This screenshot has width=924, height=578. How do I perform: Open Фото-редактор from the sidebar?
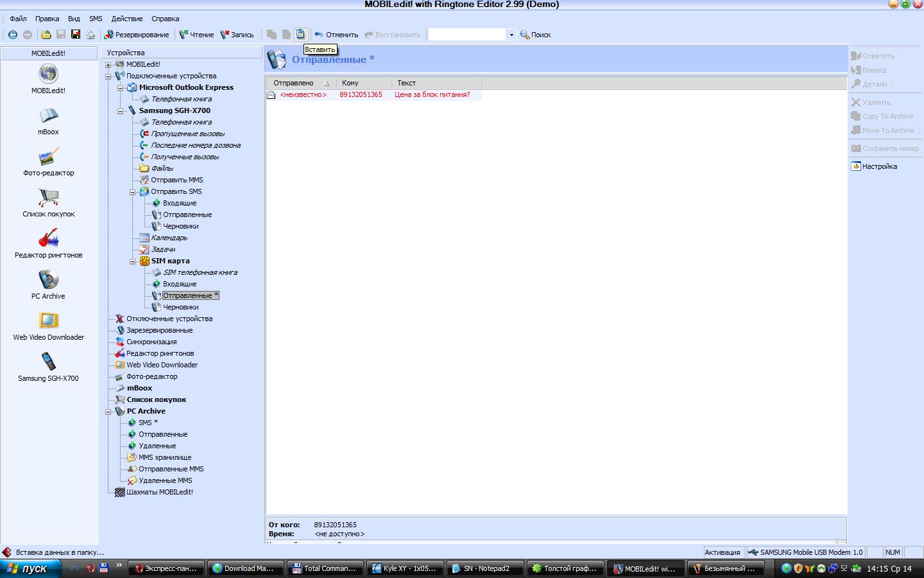[x=48, y=162]
